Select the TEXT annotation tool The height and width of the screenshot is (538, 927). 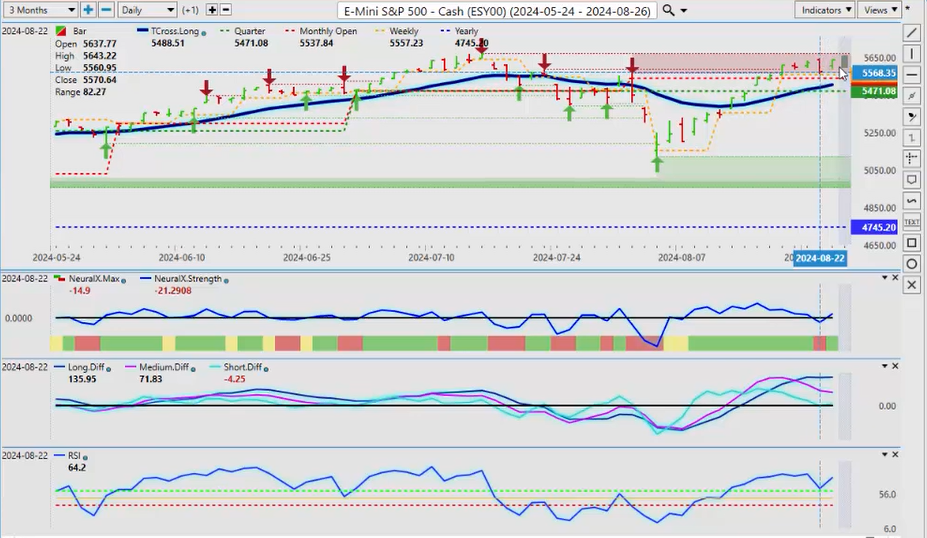pyautogui.click(x=911, y=222)
